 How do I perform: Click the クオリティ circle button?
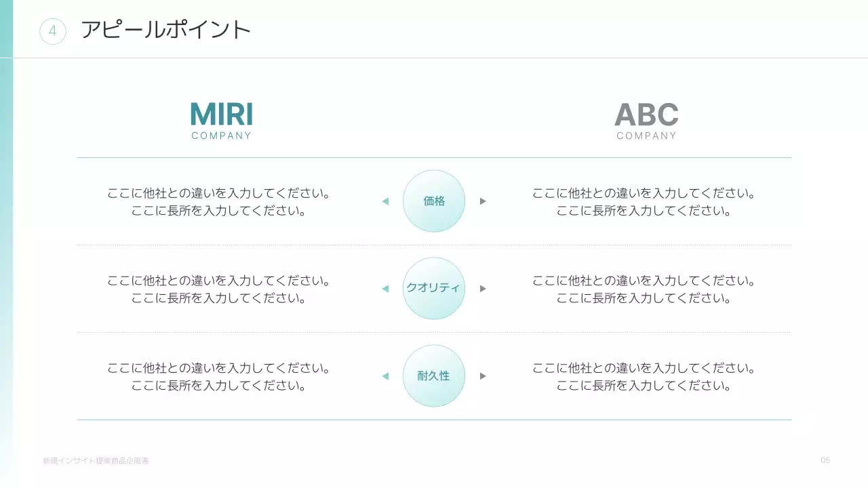(434, 289)
